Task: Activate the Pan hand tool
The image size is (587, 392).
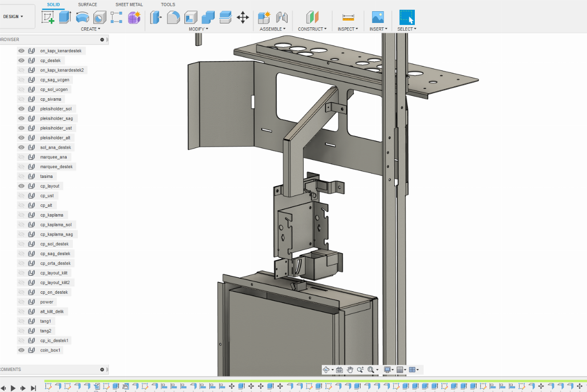Action: click(x=350, y=370)
